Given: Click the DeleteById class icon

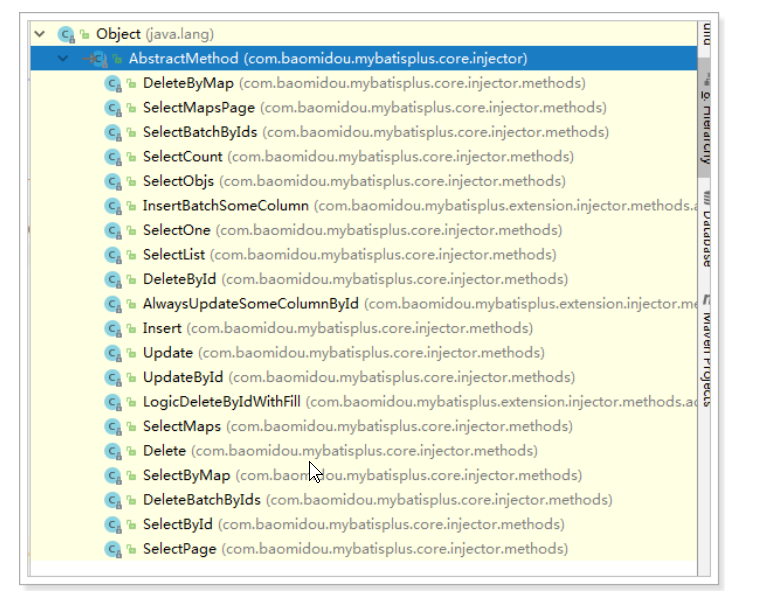Looking at the screenshot, I should 113,280.
